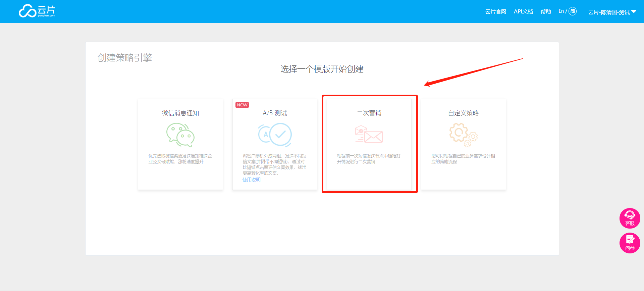Switch language to En

(x=561, y=11)
